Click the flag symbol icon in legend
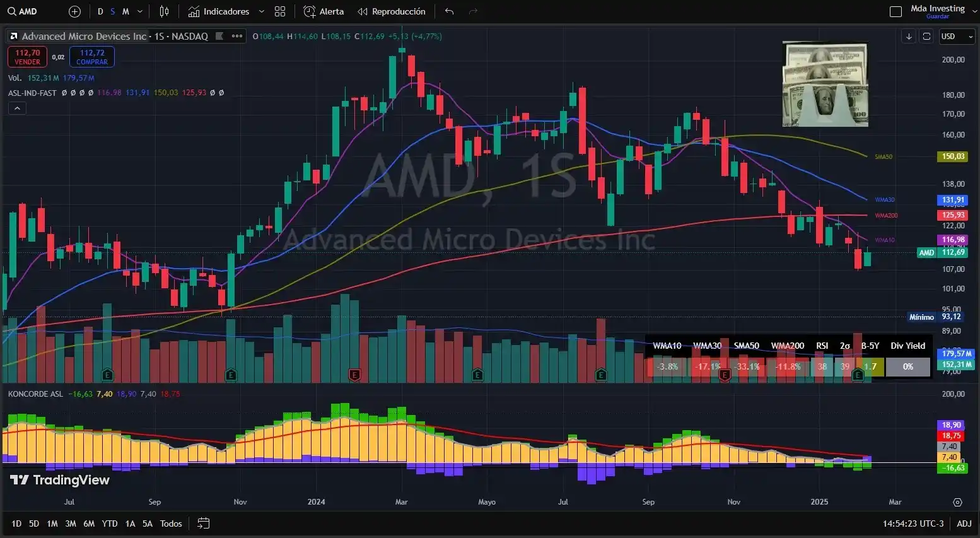Image resolution: width=980 pixels, height=538 pixels. [219, 36]
